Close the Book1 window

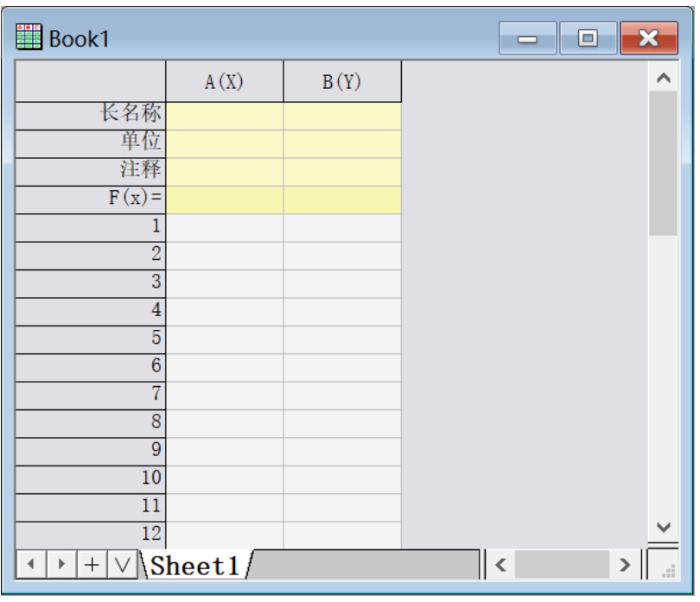coord(649,38)
